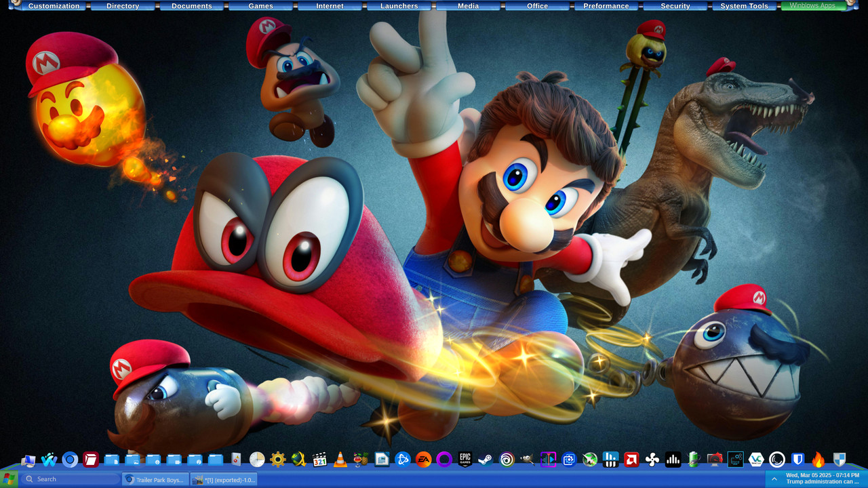Open the Security menu
Viewport: 868px width, 488px height.
[x=675, y=6]
